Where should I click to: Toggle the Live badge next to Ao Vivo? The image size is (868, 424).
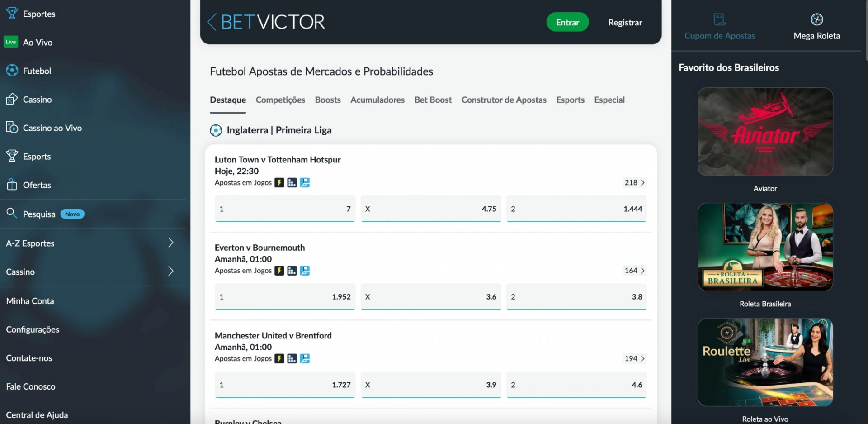[11, 42]
